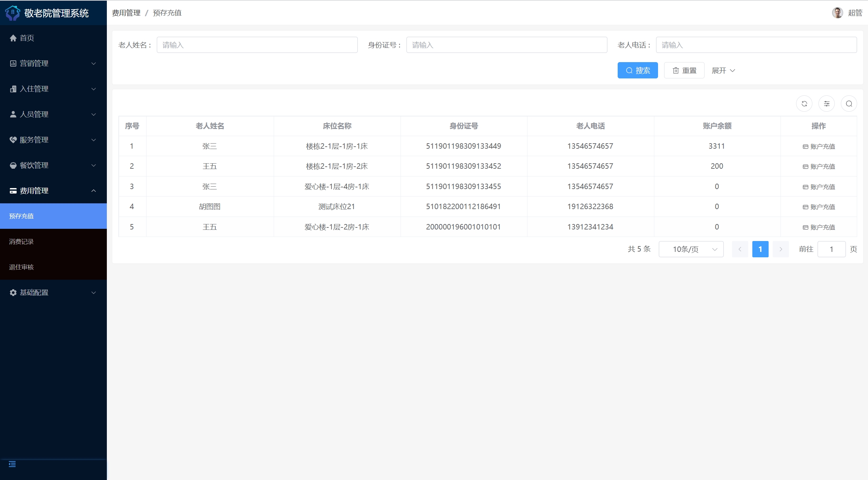Open the 首页 menu item

pyautogui.click(x=53, y=38)
